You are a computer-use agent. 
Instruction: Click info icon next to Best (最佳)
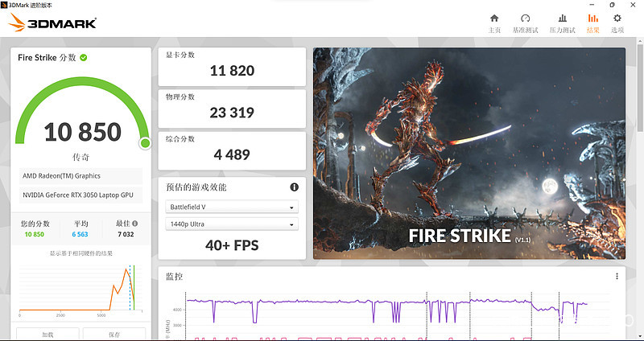click(134, 224)
